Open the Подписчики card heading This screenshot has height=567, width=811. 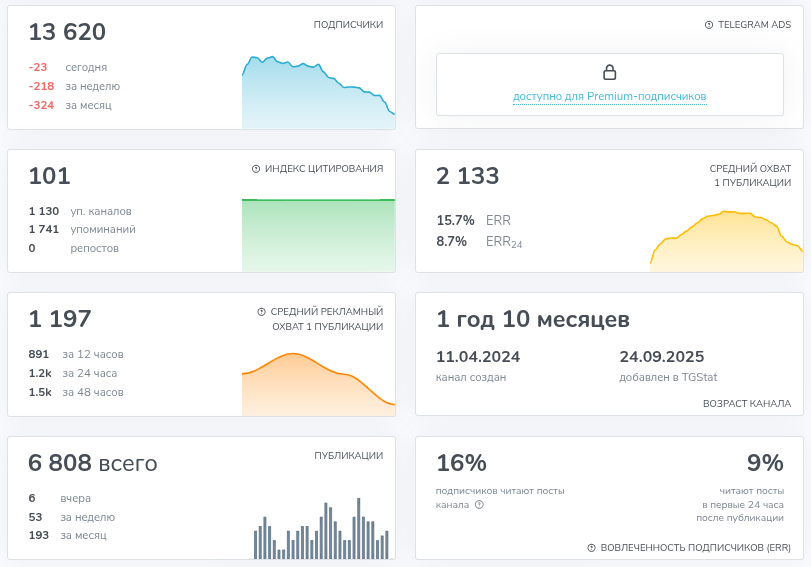pos(348,24)
